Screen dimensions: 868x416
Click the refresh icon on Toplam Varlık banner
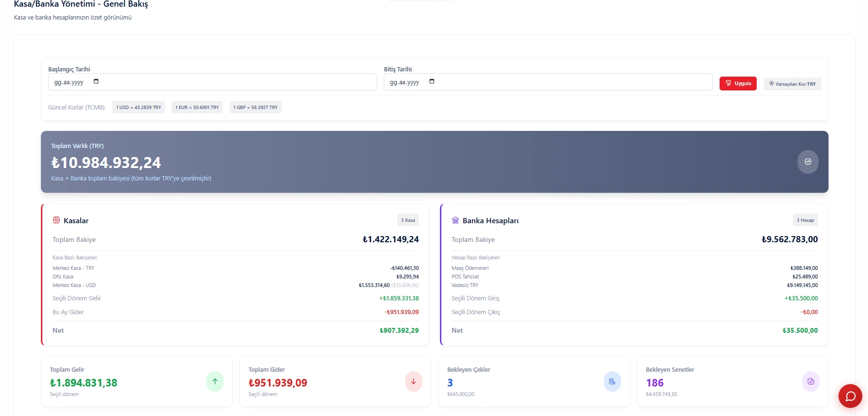point(808,162)
